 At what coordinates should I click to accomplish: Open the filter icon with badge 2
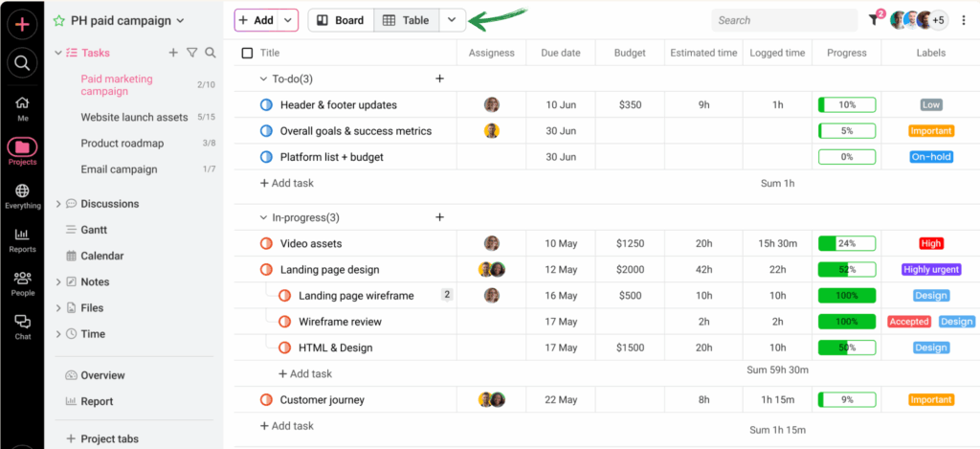[873, 20]
